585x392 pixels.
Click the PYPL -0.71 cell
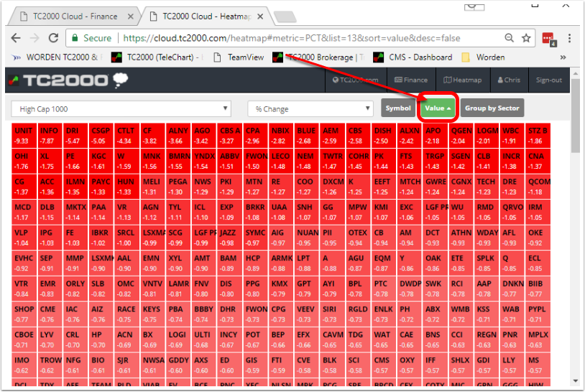[539, 314]
